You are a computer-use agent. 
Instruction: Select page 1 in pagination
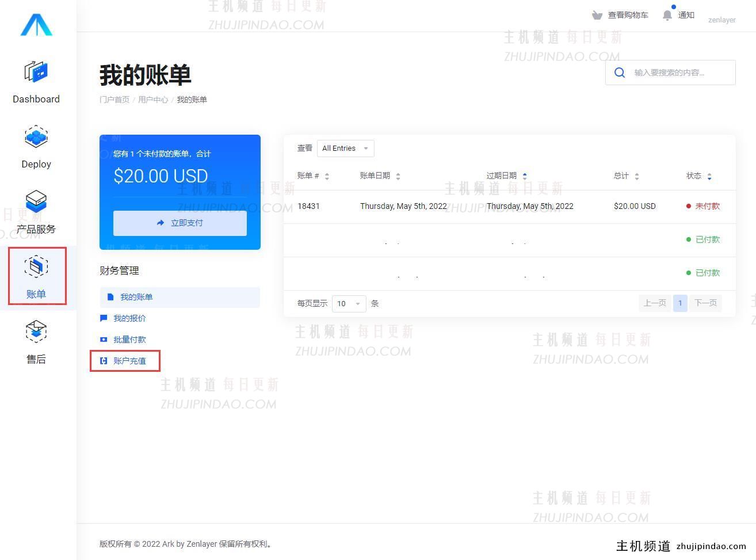pyautogui.click(x=680, y=303)
